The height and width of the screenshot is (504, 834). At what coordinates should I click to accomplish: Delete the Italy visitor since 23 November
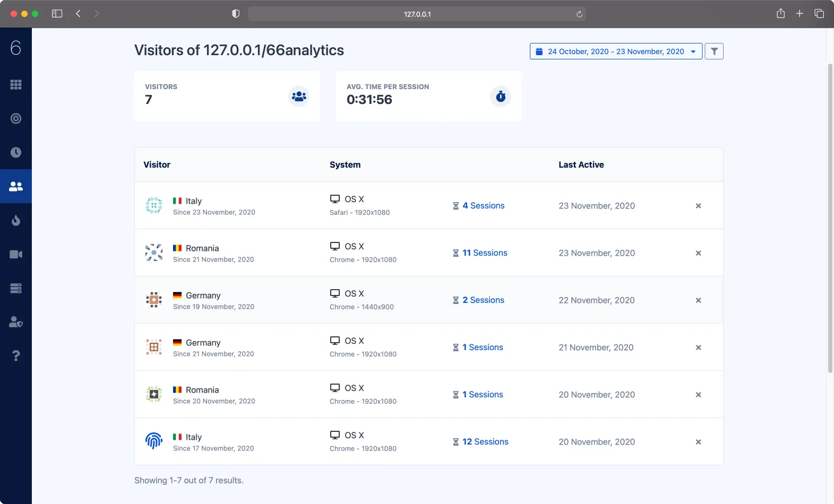(698, 206)
